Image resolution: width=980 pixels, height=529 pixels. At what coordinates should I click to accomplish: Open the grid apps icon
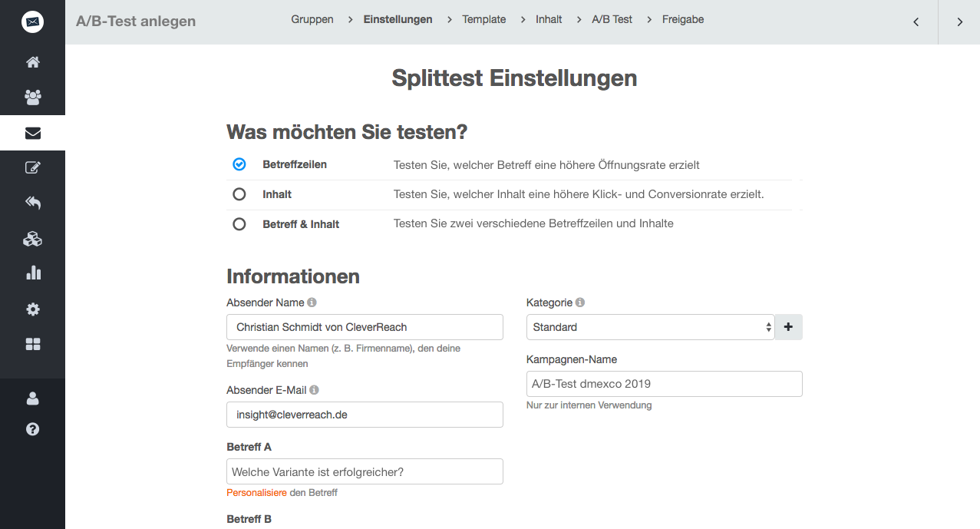32,344
